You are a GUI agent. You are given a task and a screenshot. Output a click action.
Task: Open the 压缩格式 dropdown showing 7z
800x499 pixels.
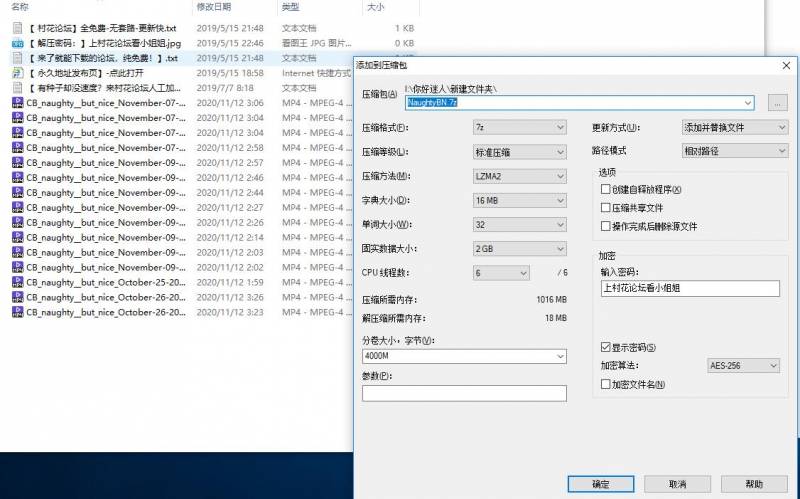coord(519,128)
